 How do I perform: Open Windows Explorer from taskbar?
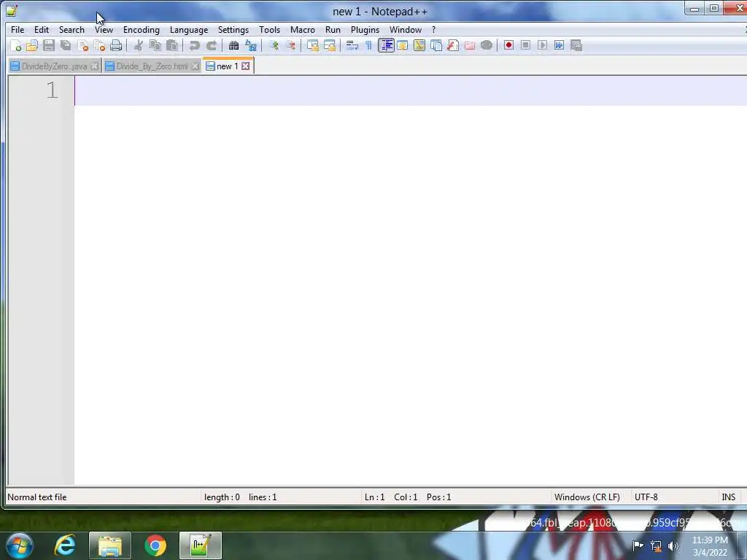point(110,545)
